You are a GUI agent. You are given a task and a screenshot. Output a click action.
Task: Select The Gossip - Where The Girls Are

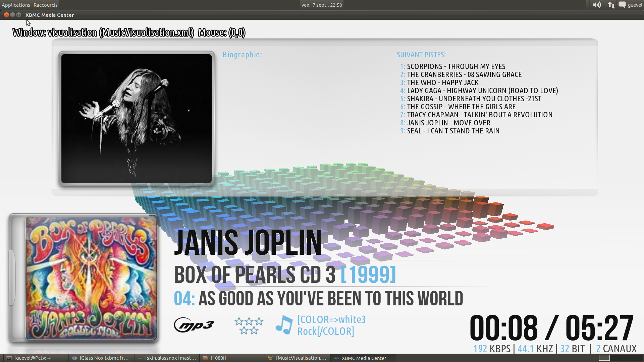[458, 107]
